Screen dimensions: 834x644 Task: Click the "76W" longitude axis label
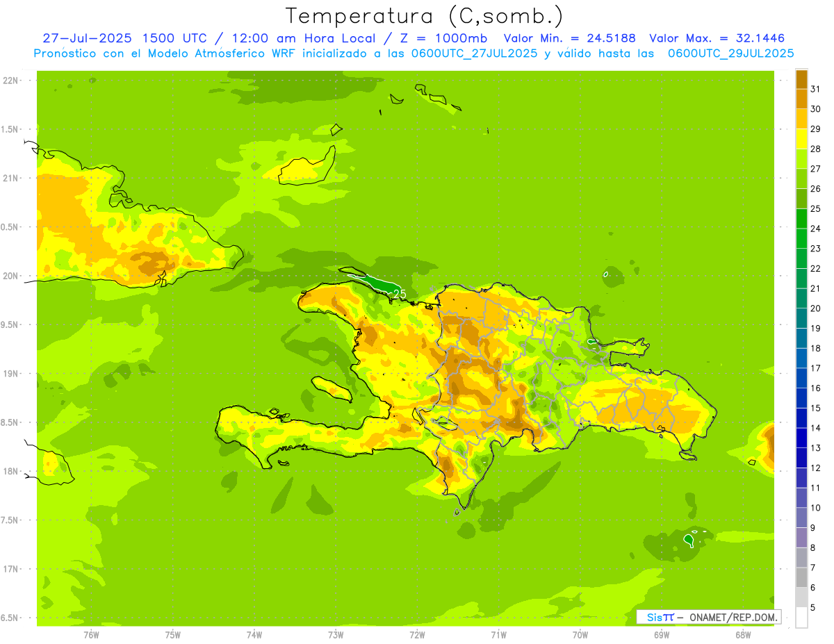[x=91, y=634]
